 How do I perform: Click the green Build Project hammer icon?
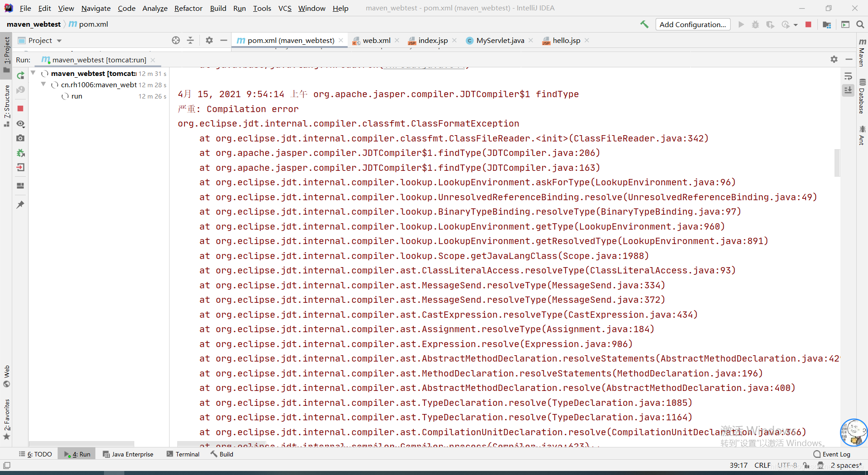[644, 24]
